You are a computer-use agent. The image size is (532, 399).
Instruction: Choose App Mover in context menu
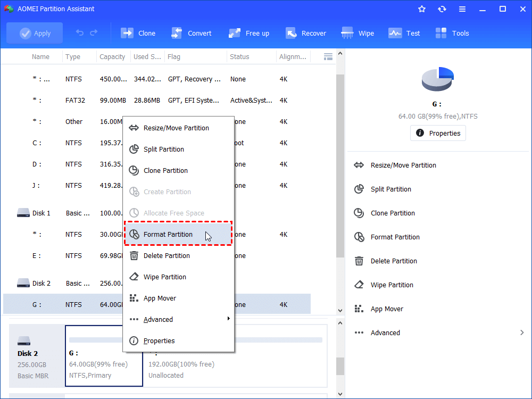click(x=178, y=298)
